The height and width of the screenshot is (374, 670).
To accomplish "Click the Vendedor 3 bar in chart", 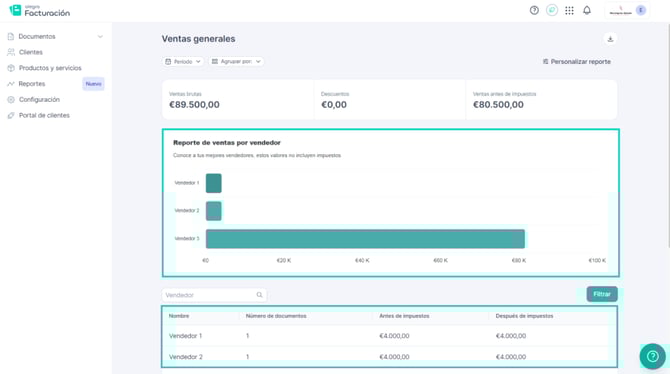I will (x=365, y=239).
